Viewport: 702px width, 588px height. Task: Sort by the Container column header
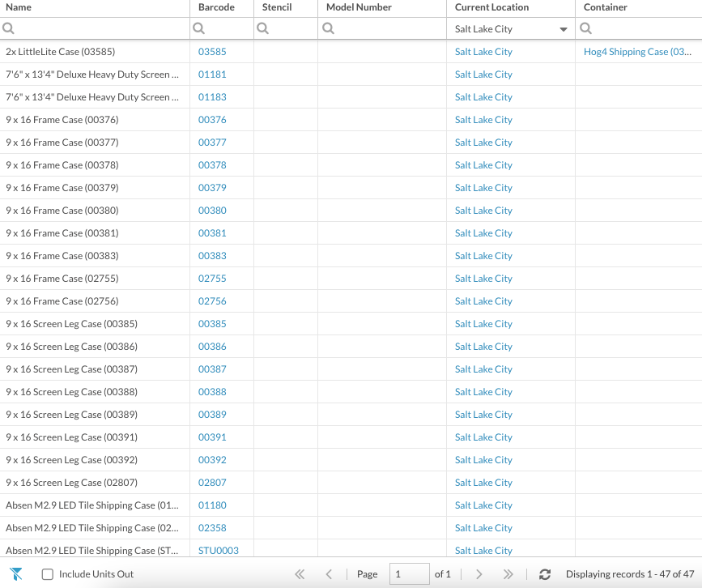click(x=606, y=7)
